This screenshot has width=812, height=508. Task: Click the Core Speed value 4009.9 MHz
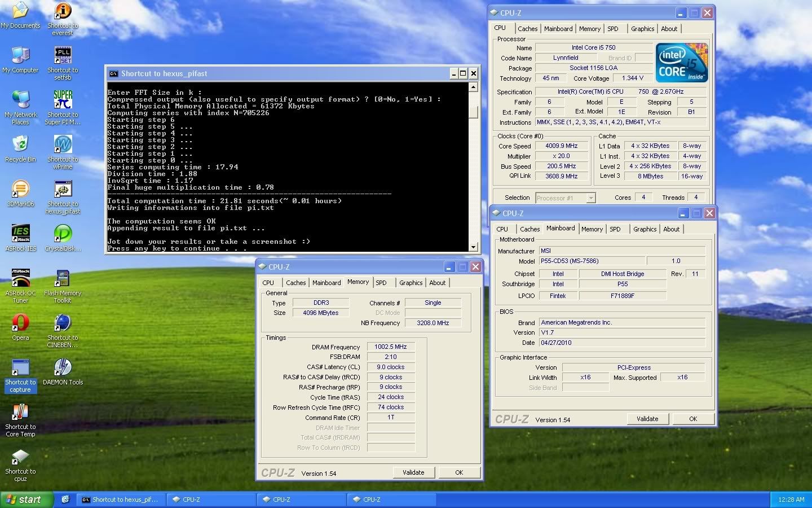pyautogui.click(x=562, y=146)
